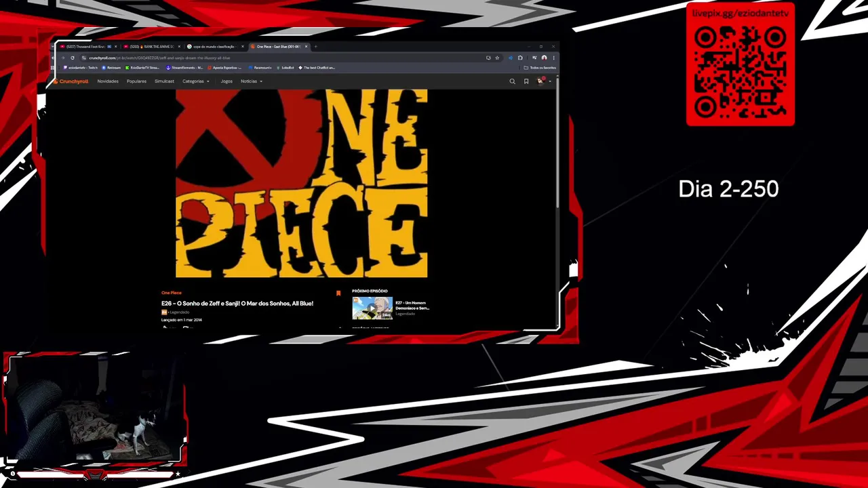Viewport: 868px width, 488px height.
Task: Click the livepix.gg/eziodantetv QR code
Action: click(741, 71)
